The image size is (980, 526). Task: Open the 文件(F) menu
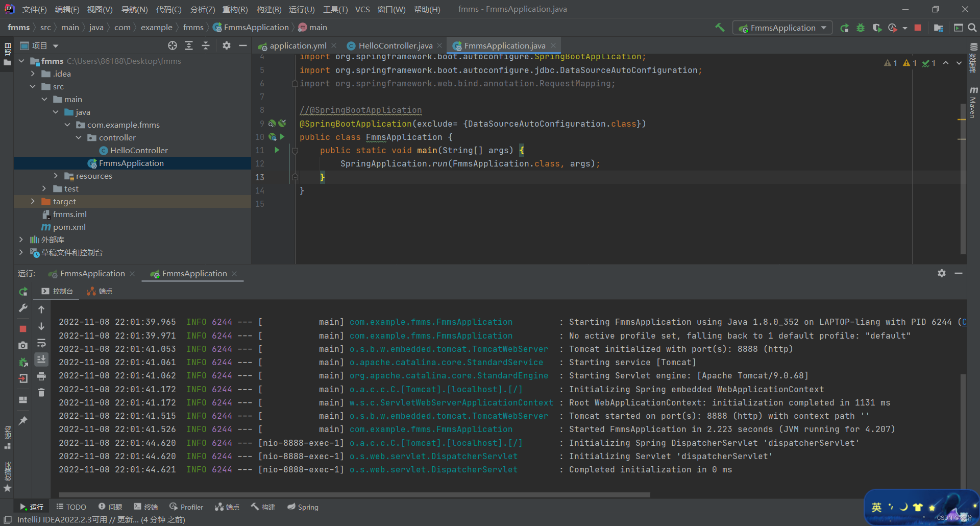pos(34,9)
